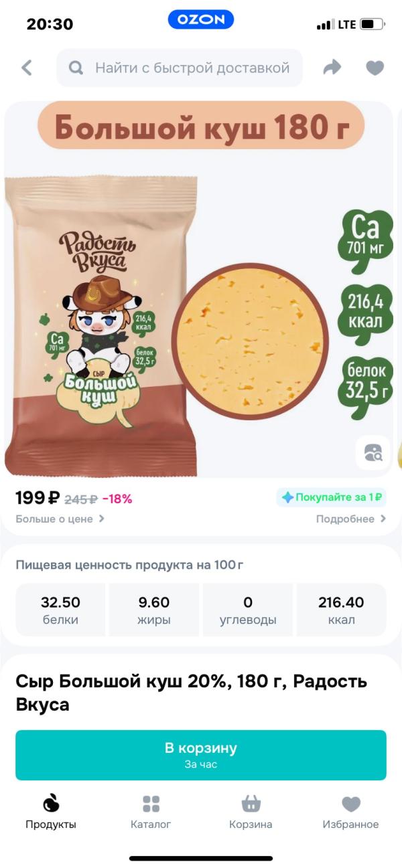402x868 pixels.
Task: Expand Больше о цене details
Action: coord(60,519)
